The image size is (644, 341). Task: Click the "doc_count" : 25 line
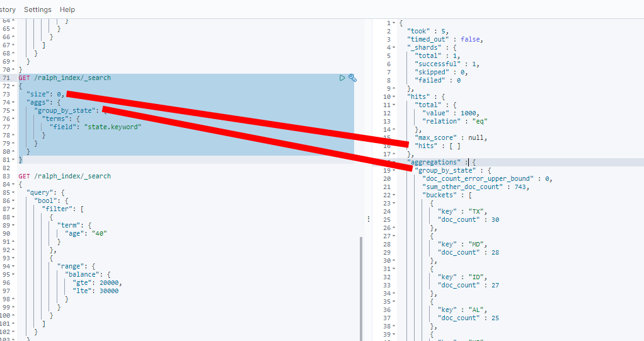[469, 318]
